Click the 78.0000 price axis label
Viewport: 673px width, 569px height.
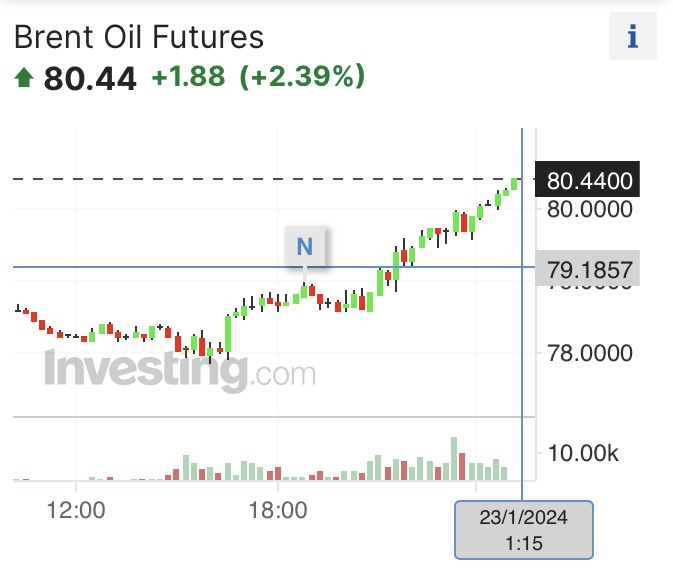point(590,353)
